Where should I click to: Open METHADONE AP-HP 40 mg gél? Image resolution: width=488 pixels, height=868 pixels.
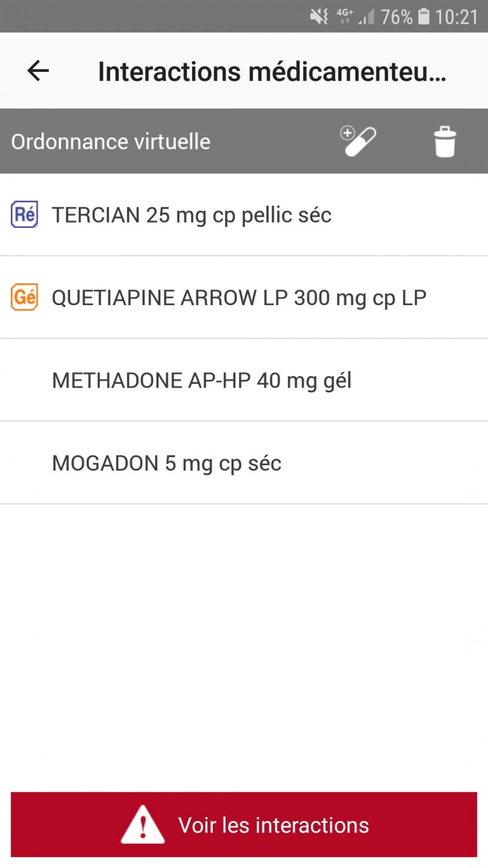[201, 381]
